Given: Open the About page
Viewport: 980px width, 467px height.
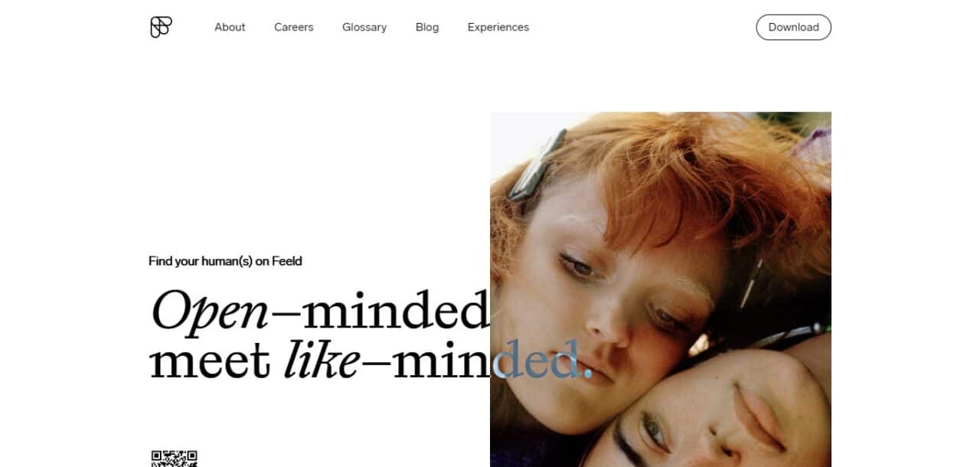Looking at the screenshot, I should tap(230, 27).
